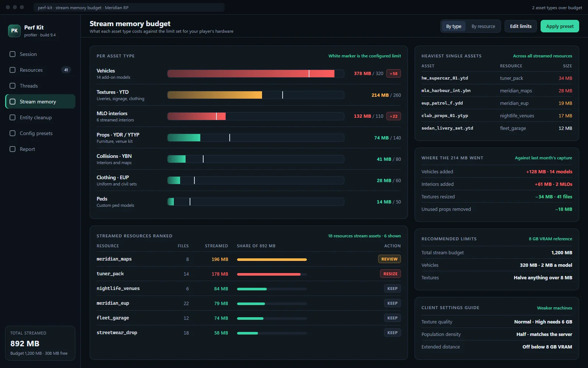Click the Textures YTD usage bar
Image resolution: width=588 pixels, height=368 pixels.
pyautogui.click(x=256, y=95)
